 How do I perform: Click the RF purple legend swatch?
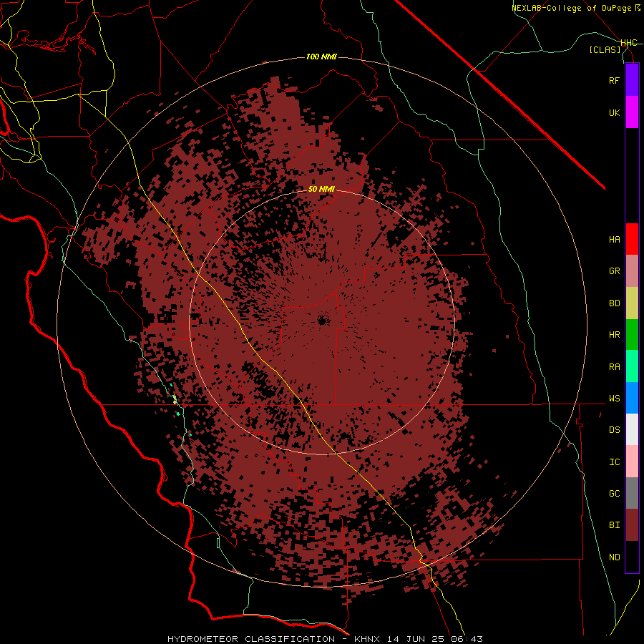(632, 79)
